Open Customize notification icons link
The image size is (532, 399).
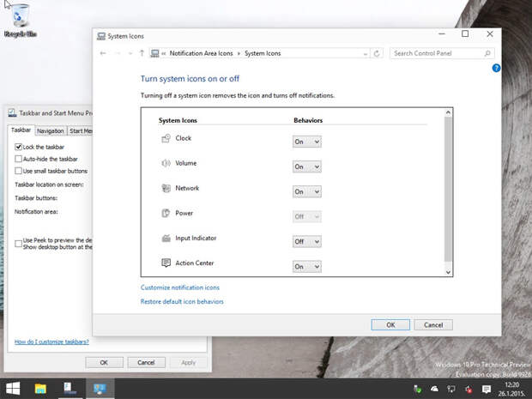pos(180,287)
